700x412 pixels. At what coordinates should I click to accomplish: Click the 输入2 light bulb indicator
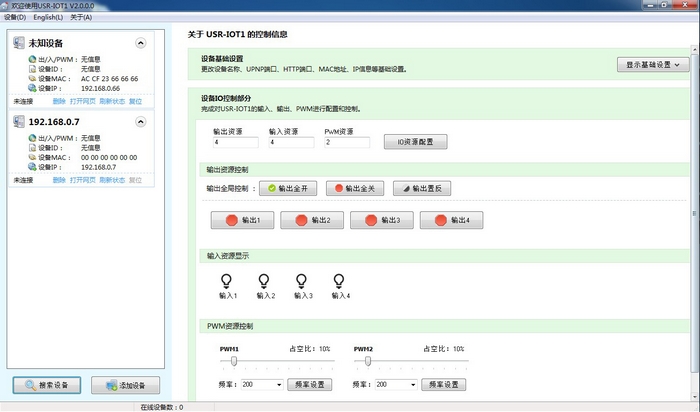coord(264,281)
